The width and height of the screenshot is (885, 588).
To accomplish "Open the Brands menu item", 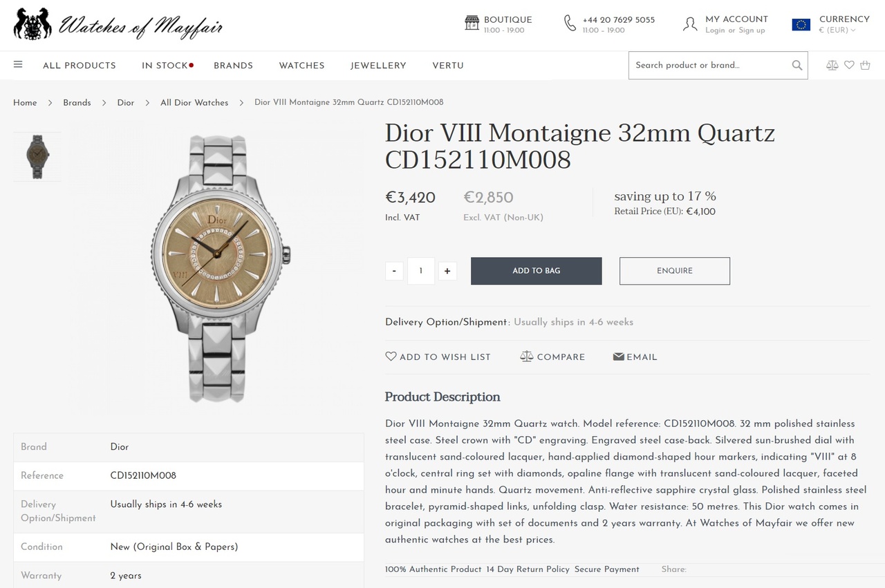I will tap(233, 66).
